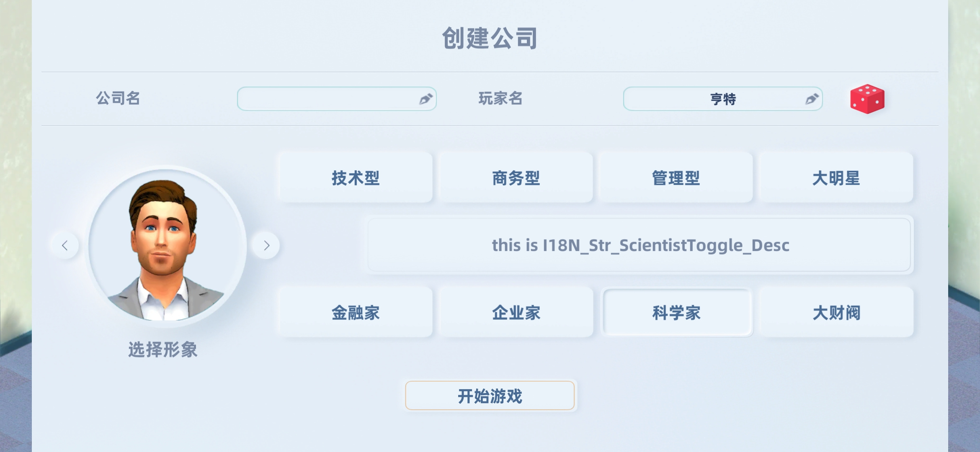Click the player name field showing 亨特
The height and width of the screenshot is (452, 980).
pos(723,99)
